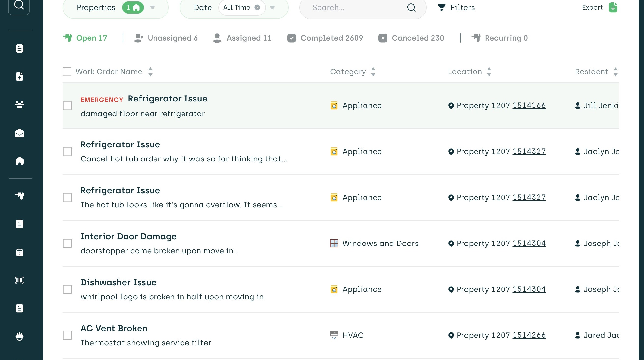The image size is (644, 360).
Task: Open the drill work orders sidebar icon
Action: [x=19, y=196]
